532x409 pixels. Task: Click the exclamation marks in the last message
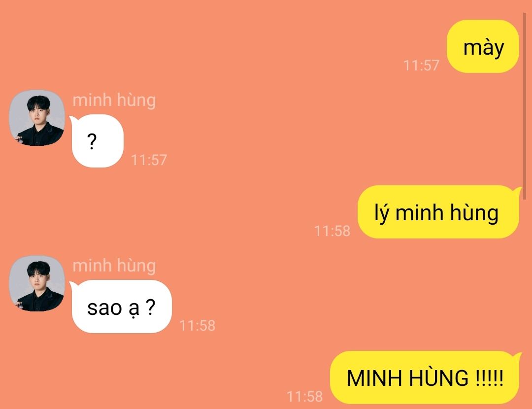coord(489,378)
